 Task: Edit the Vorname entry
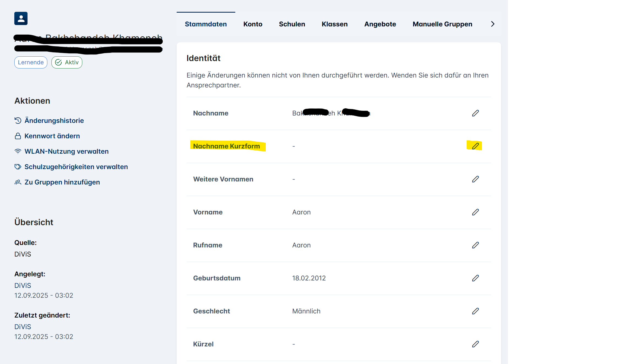(475, 212)
